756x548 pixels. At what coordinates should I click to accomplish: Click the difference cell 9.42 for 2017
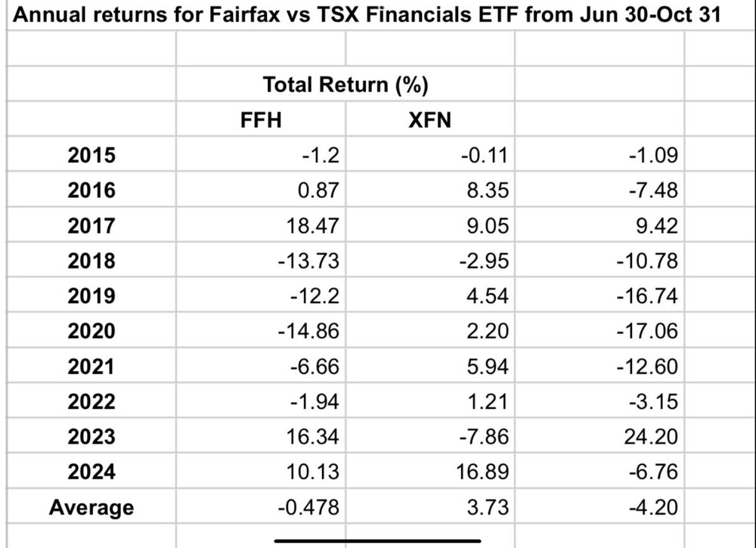(x=600, y=225)
